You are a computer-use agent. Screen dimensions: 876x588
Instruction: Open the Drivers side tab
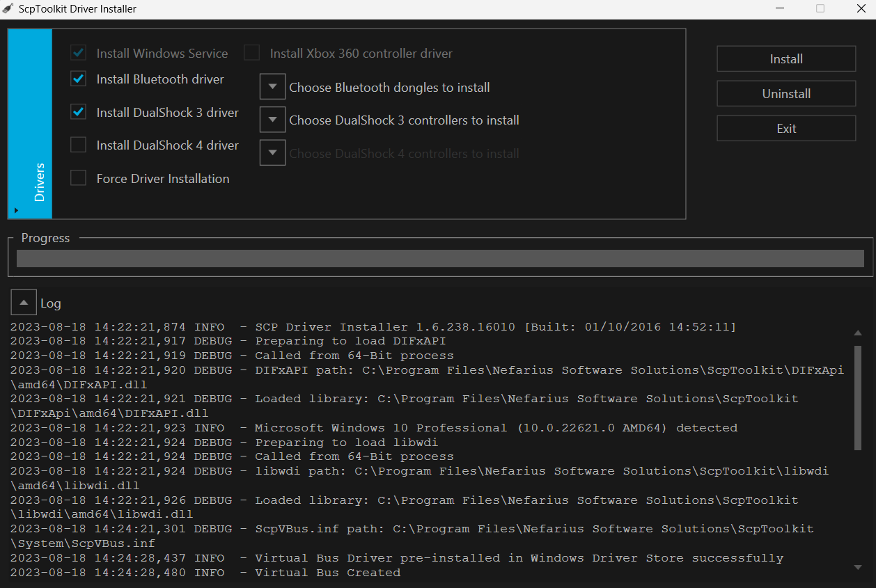tap(30, 124)
